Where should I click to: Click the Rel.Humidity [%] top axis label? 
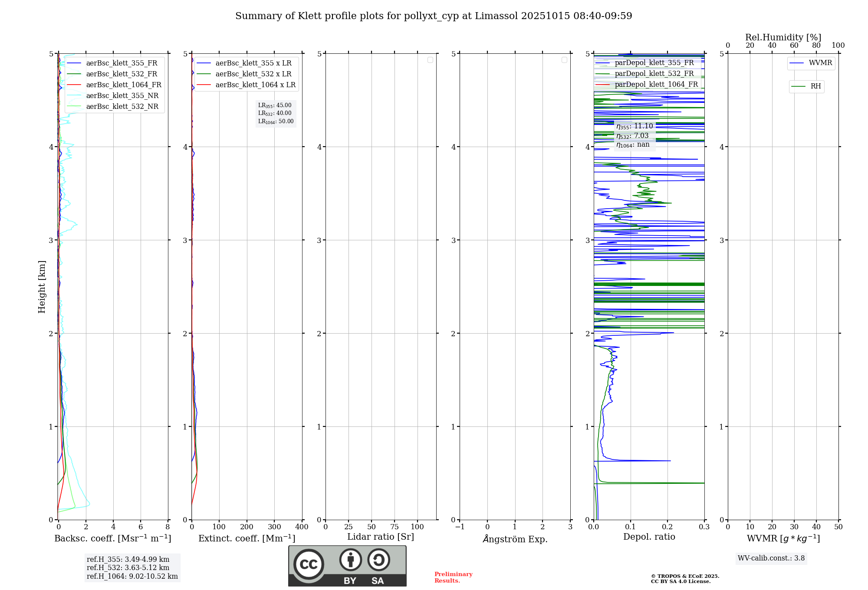[783, 37]
